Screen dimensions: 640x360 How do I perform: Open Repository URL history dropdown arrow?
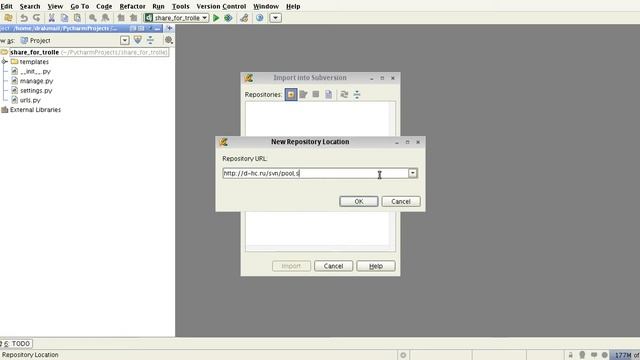413,173
